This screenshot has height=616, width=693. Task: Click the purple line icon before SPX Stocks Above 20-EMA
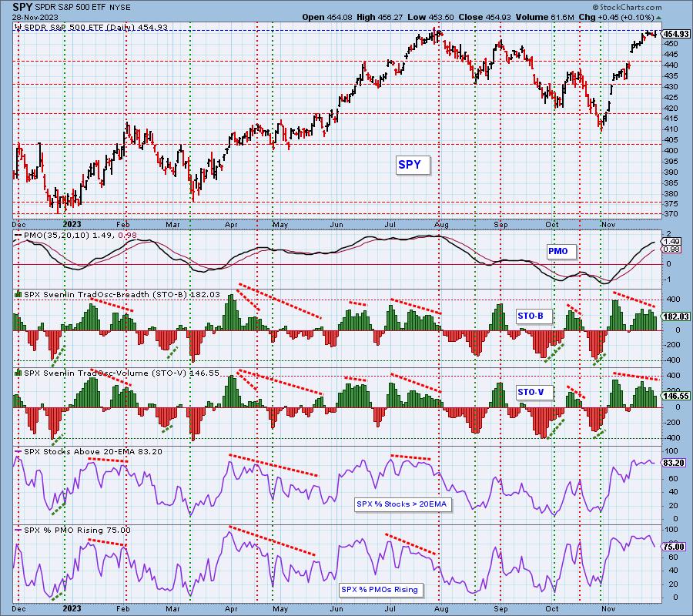coord(18,452)
